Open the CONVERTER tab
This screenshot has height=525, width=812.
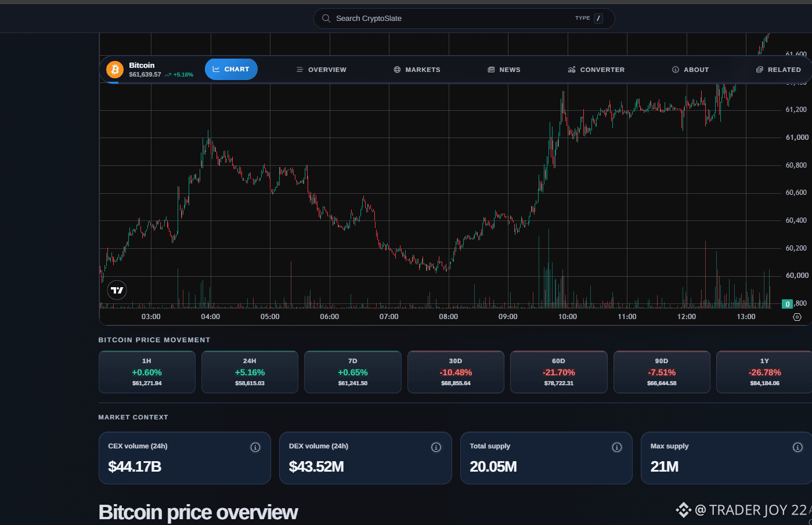(596, 70)
